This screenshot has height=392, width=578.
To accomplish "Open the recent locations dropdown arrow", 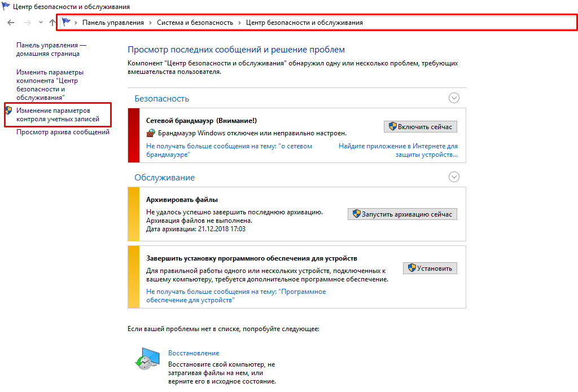I will 41,23.
